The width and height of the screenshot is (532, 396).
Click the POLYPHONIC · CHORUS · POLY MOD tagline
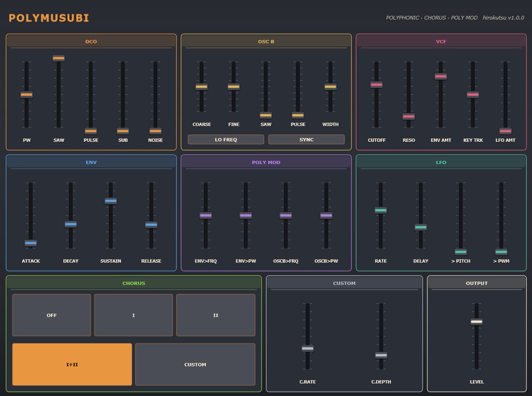[432, 18]
